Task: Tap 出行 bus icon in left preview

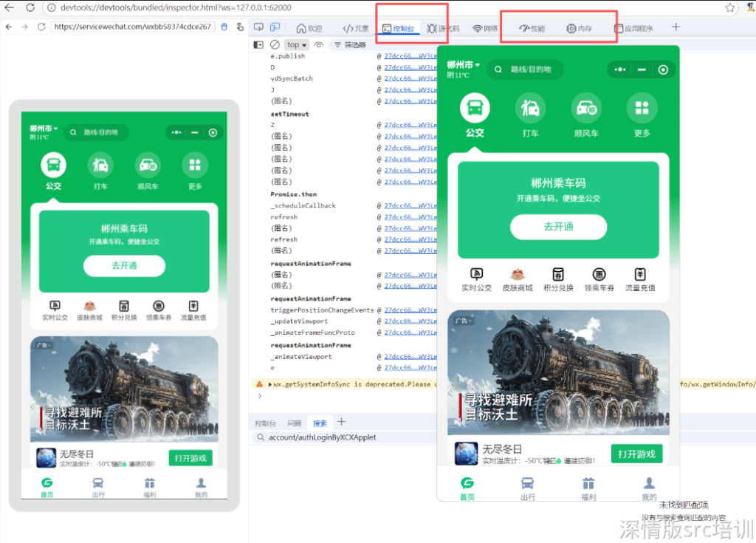Action: tap(98, 483)
